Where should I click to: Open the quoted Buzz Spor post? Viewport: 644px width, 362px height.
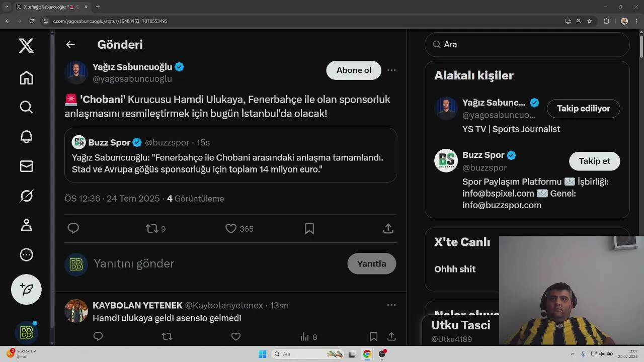(231, 155)
